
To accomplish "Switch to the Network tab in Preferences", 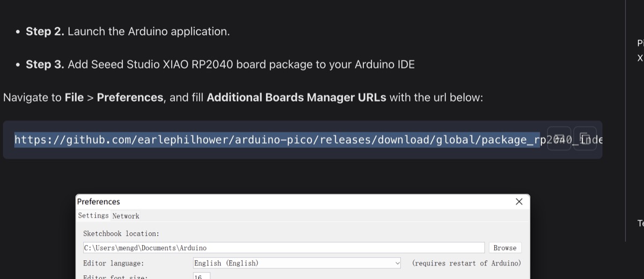I will coord(126,216).
